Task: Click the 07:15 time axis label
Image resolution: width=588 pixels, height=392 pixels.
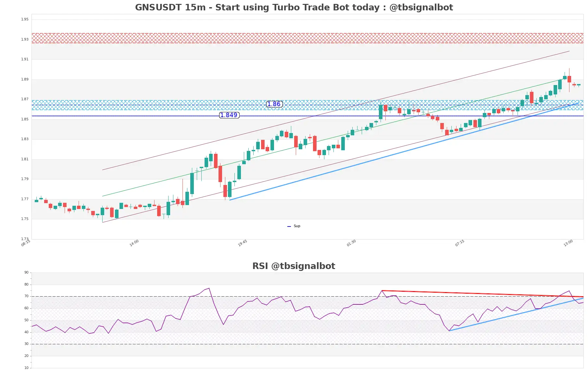Action: point(460,243)
